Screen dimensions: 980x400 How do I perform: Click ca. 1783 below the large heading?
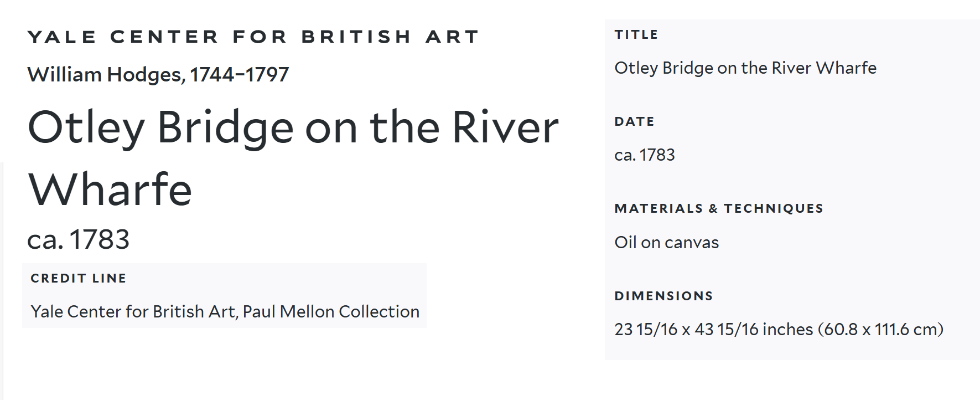pyautogui.click(x=78, y=239)
